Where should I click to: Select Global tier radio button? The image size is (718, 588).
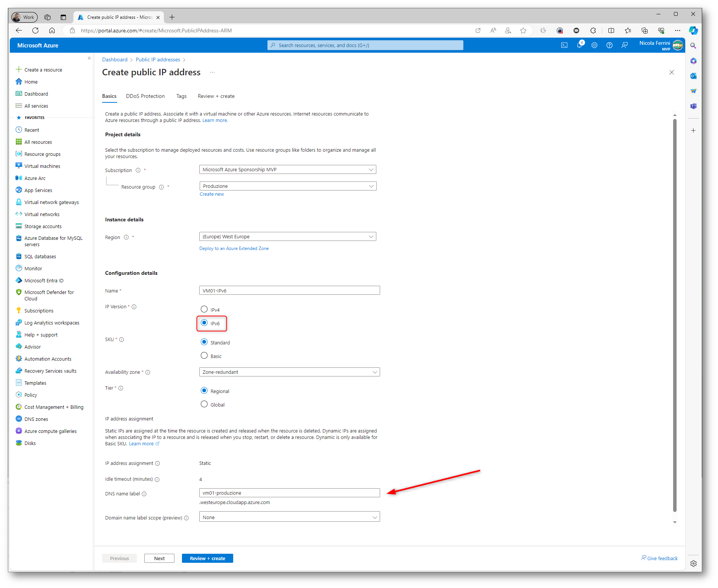[x=204, y=404]
